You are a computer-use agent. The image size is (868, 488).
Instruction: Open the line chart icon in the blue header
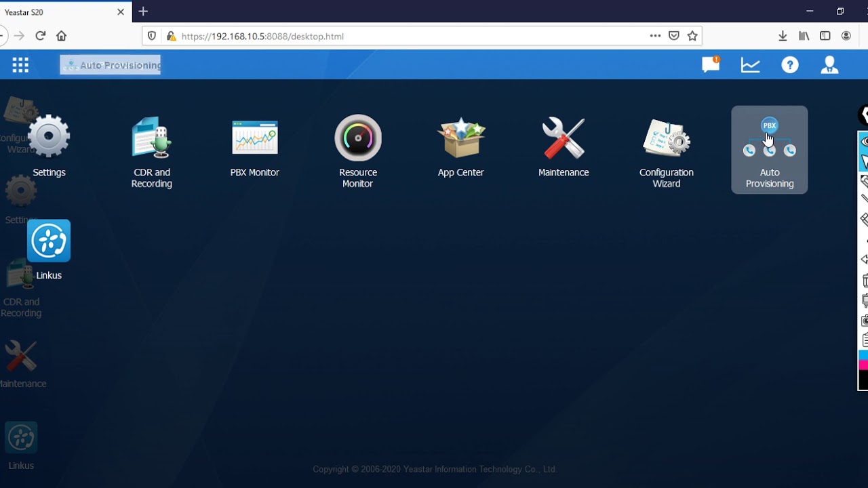point(750,65)
